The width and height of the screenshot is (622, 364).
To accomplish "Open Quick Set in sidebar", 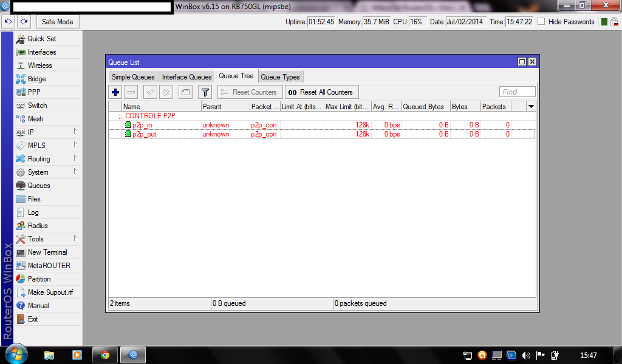I will click(x=48, y=39).
